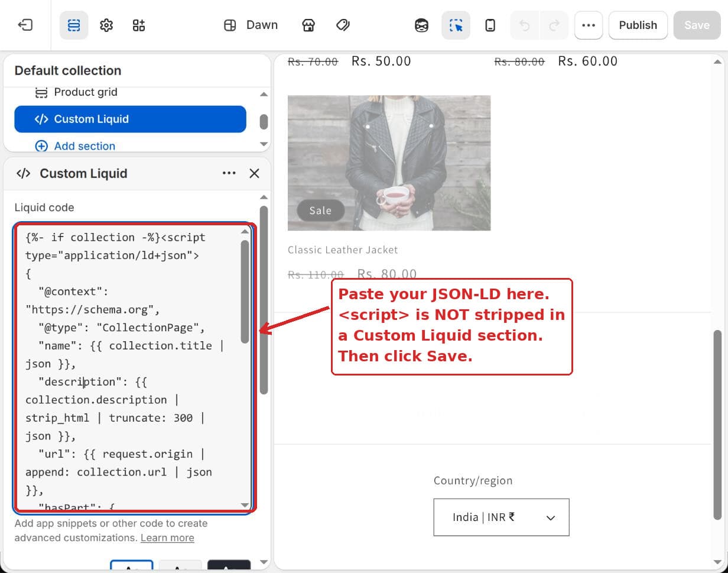Click the Rs. 60.00 price text
Viewport: 728px width, 573px height.
(588, 61)
